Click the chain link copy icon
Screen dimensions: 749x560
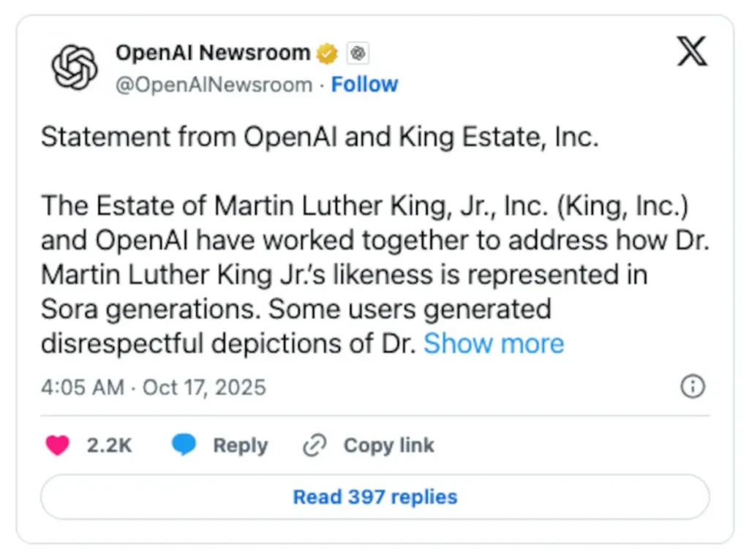coord(315,445)
